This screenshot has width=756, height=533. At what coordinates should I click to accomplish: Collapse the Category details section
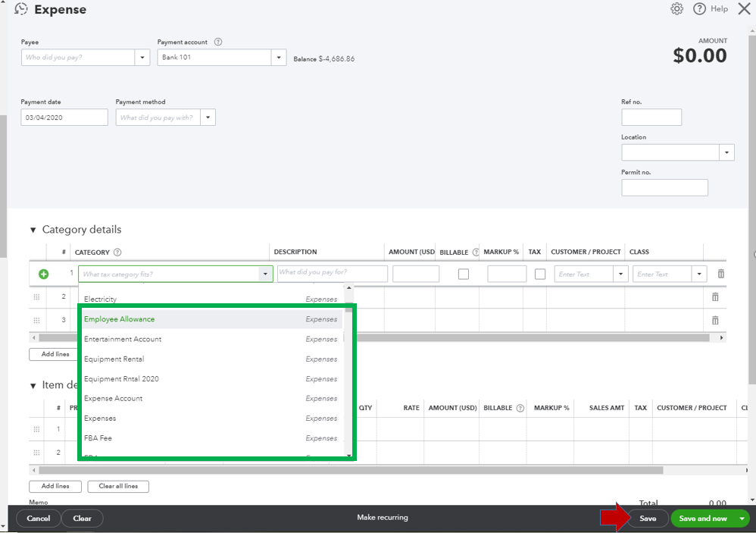pyautogui.click(x=33, y=230)
